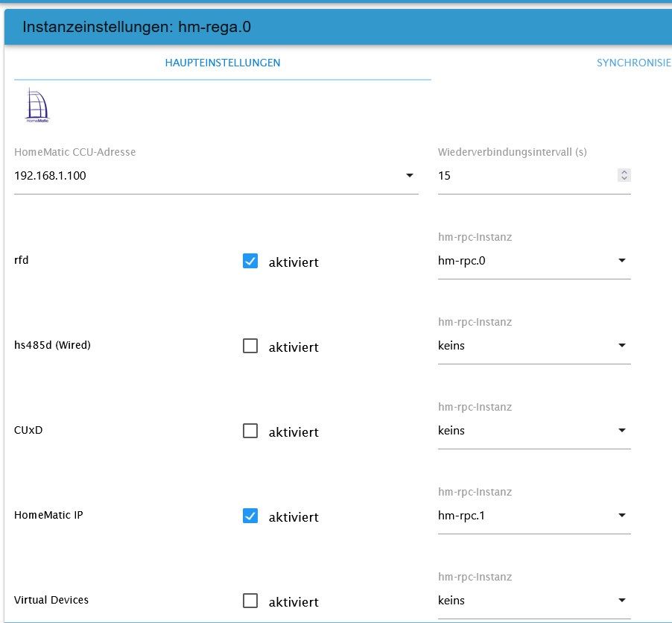
Task: Click the HomeMatic IP row label
Action: click(48, 515)
